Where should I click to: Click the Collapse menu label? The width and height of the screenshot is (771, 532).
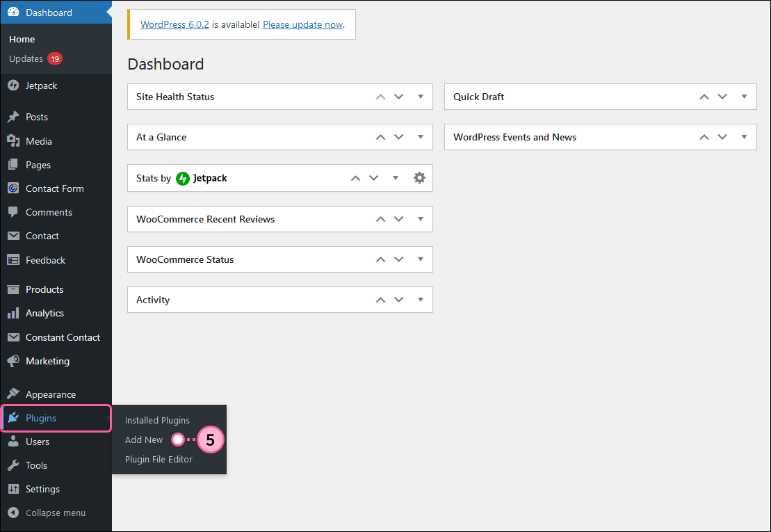click(56, 513)
